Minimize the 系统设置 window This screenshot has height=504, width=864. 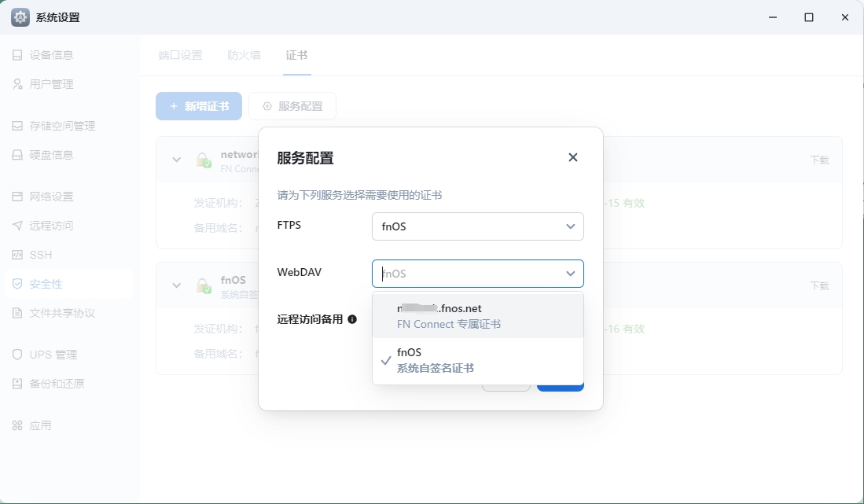click(773, 17)
